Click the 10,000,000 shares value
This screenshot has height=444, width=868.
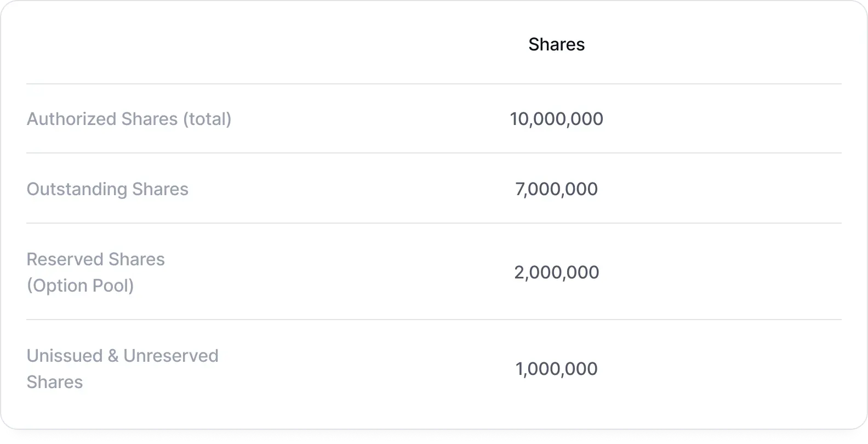point(556,119)
